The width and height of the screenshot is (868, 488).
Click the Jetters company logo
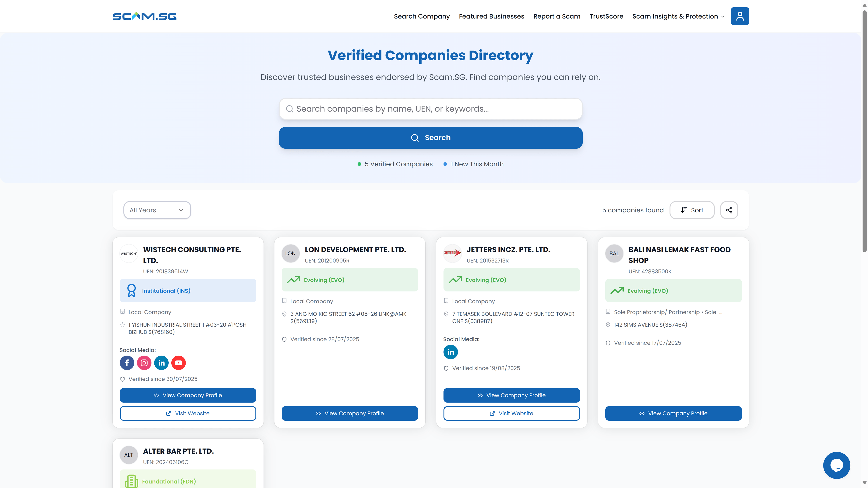[452, 253]
